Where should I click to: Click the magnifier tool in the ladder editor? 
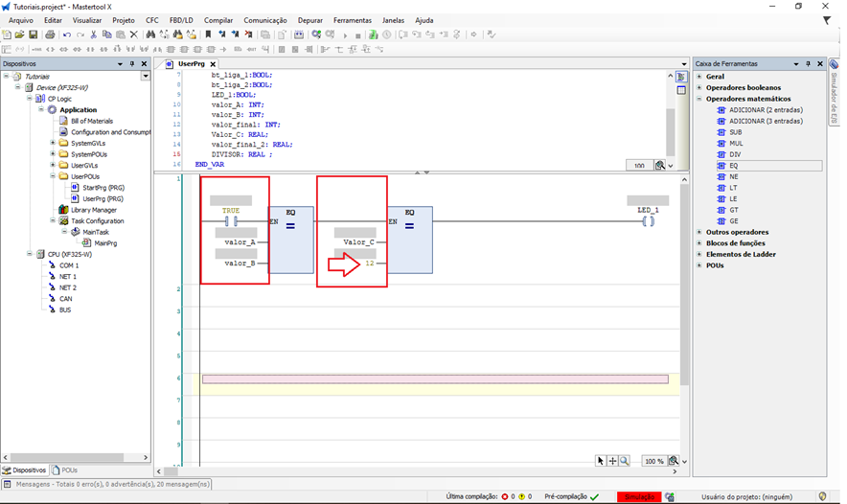pos(625,461)
